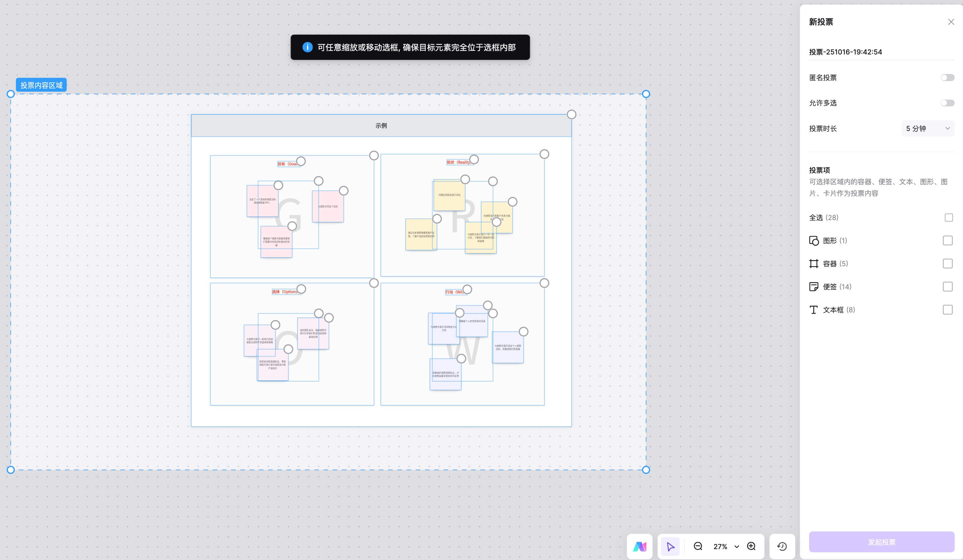
Task: Click the zoom out magnifier icon
Action: pyautogui.click(x=698, y=546)
